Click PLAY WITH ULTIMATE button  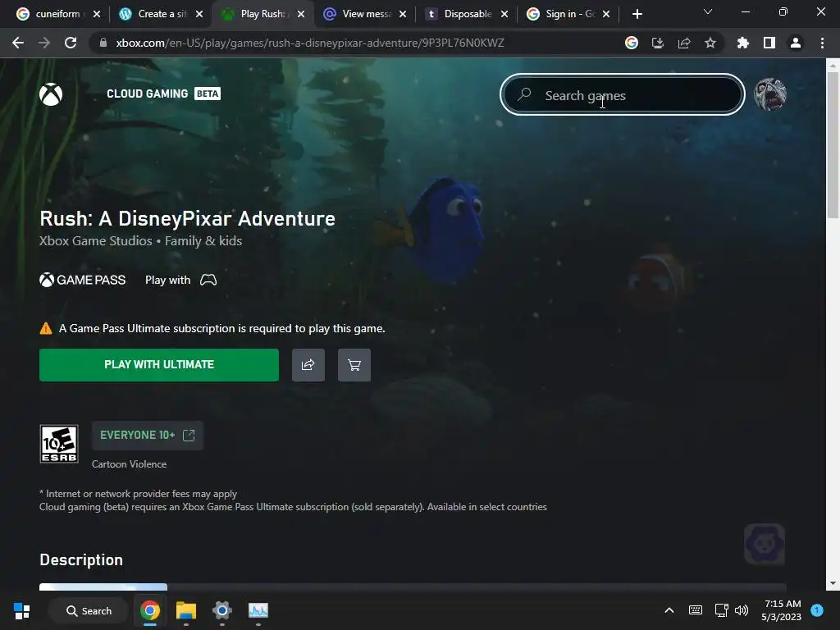pos(159,365)
